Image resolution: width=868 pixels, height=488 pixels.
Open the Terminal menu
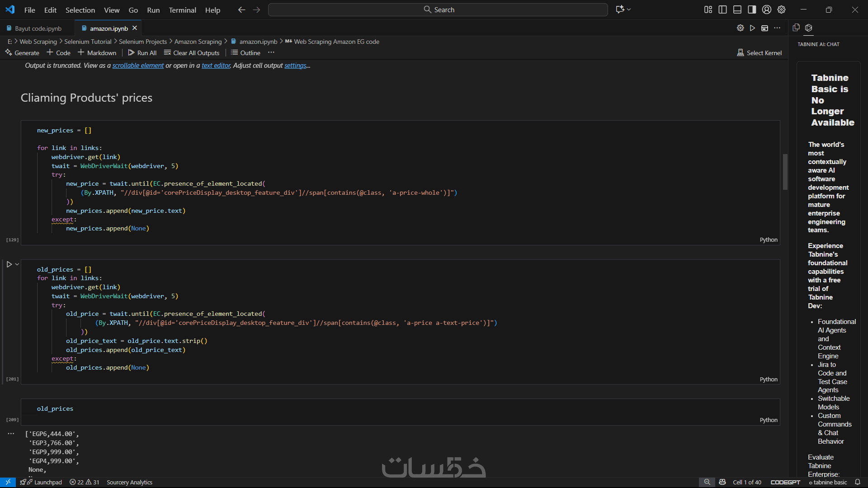tap(182, 10)
